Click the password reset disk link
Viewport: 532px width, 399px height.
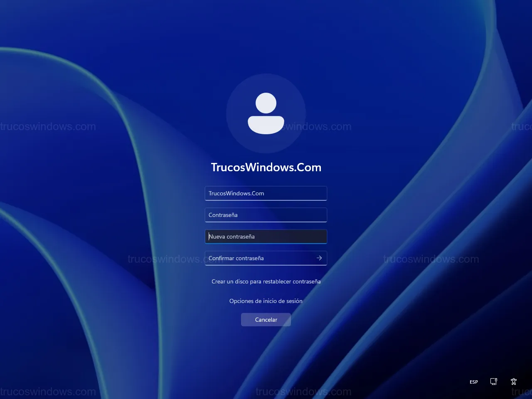point(266,281)
